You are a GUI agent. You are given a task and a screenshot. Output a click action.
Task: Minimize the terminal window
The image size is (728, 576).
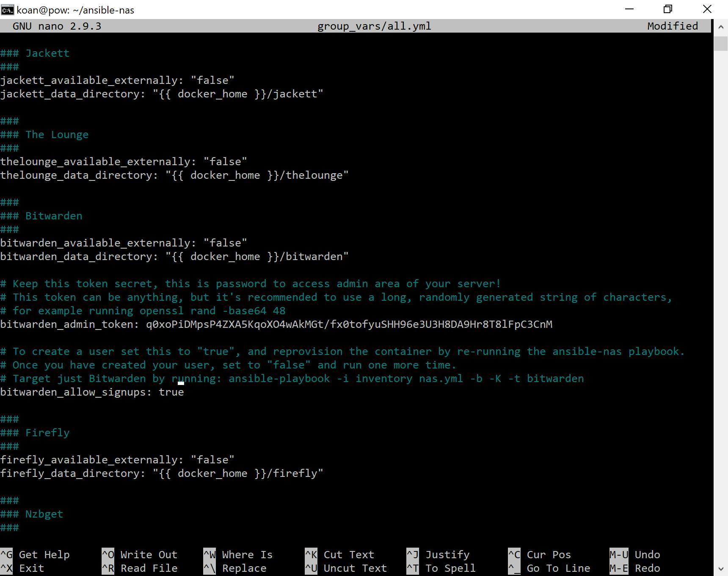[629, 9]
